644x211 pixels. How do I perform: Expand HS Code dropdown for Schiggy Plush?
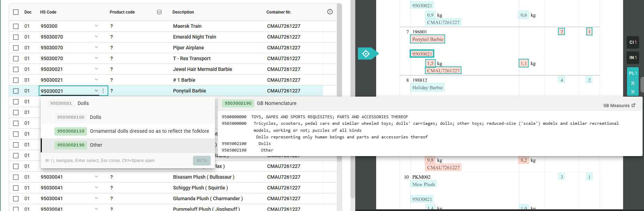coord(96,187)
